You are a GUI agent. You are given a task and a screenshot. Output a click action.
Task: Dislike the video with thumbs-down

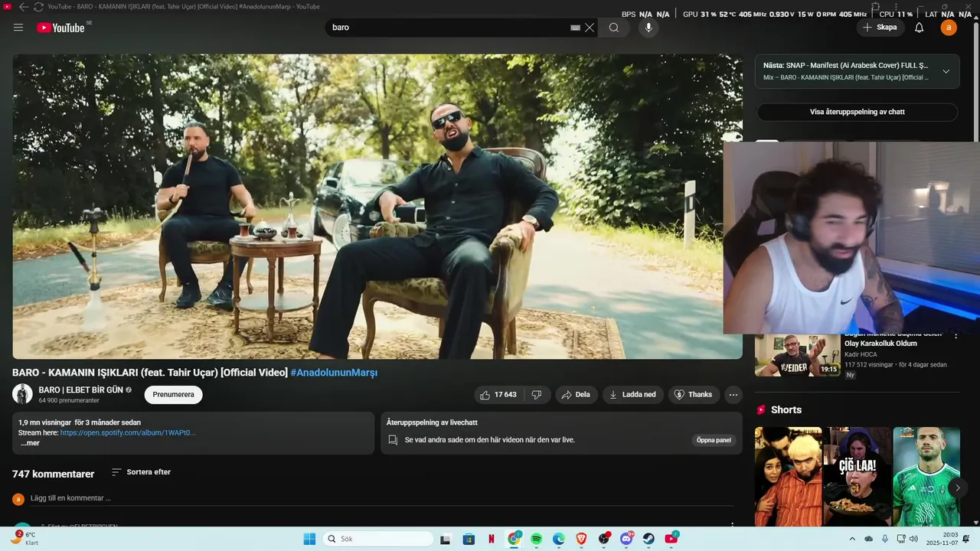537,395
